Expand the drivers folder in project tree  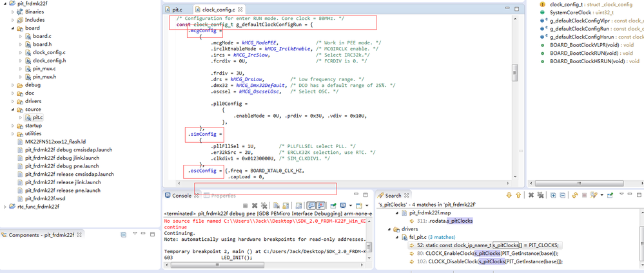(13, 101)
